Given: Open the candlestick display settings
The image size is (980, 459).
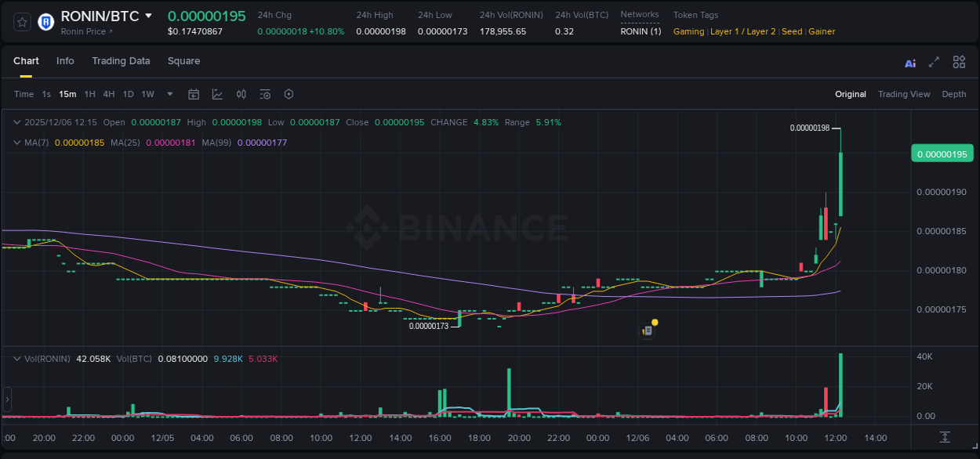Looking at the screenshot, I should tap(241, 94).
